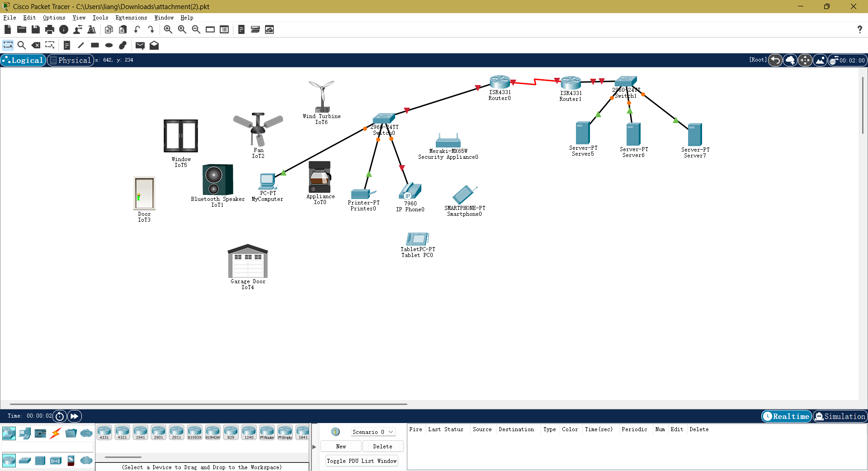This screenshot has height=471, width=868.
Task: Open the Place Note tool
Action: [x=67, y=45]
